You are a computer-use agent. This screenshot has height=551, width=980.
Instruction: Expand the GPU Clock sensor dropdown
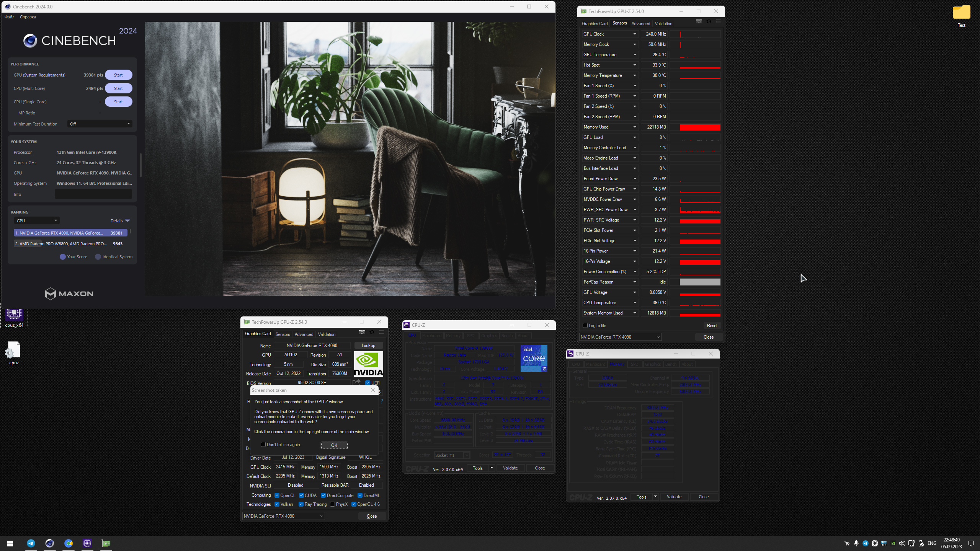coord(634,34)
